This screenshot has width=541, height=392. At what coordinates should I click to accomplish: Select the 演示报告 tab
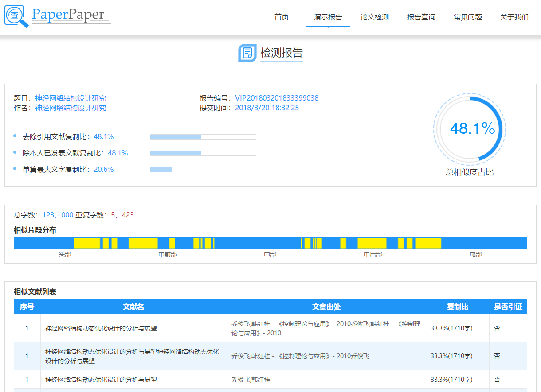(x=328, y=17)
